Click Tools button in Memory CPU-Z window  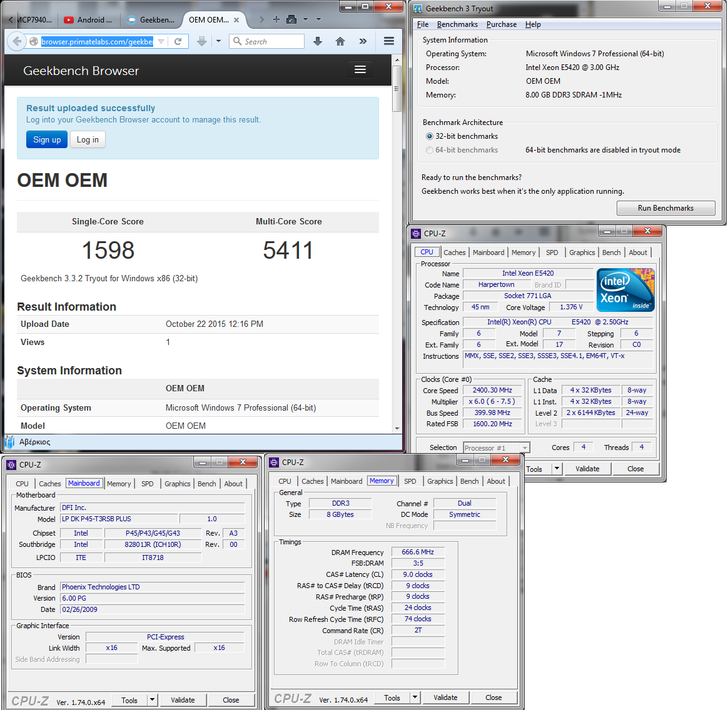[392, 697]
